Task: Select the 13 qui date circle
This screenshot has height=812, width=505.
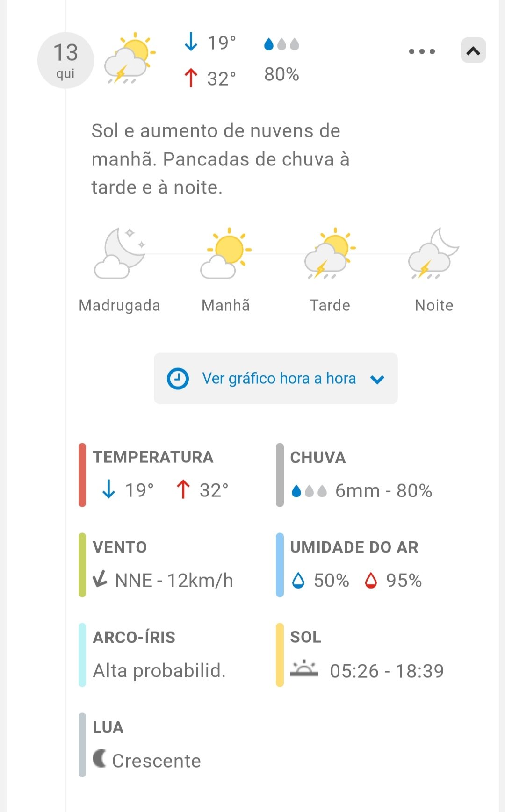Action: (65, 60)
